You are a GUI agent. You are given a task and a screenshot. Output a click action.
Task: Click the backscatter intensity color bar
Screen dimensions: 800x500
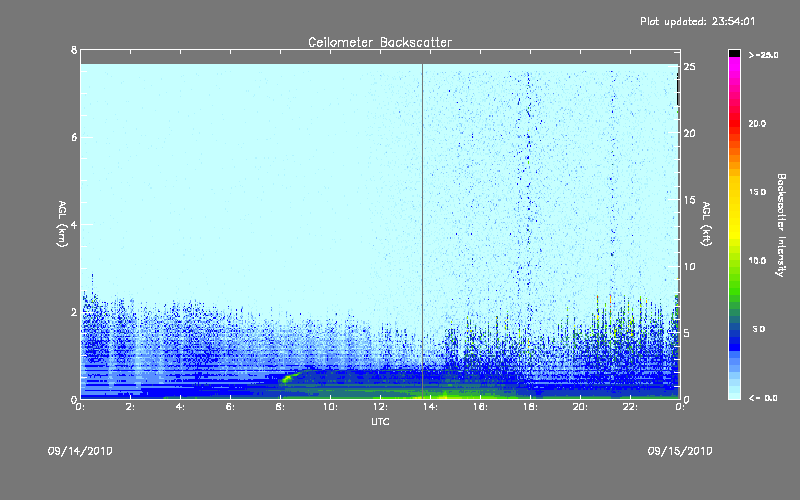tap(734, 224)
